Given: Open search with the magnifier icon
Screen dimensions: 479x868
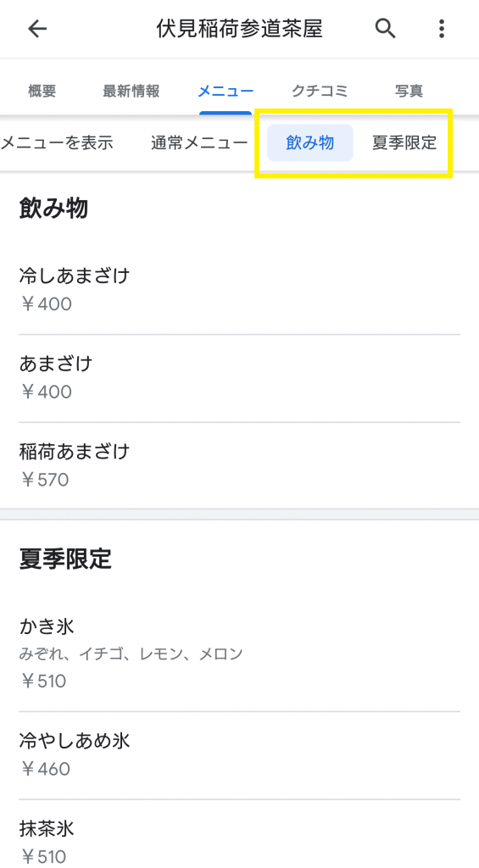Looking at the screenshot, I should click(386, 28).
